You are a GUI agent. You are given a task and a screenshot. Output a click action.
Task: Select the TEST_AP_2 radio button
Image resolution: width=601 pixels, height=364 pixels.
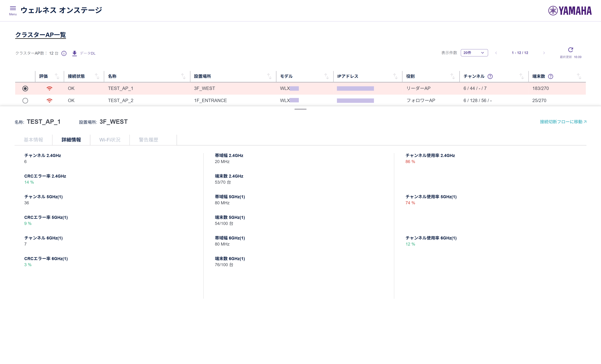pyautogui.click(x=25, y=100)
